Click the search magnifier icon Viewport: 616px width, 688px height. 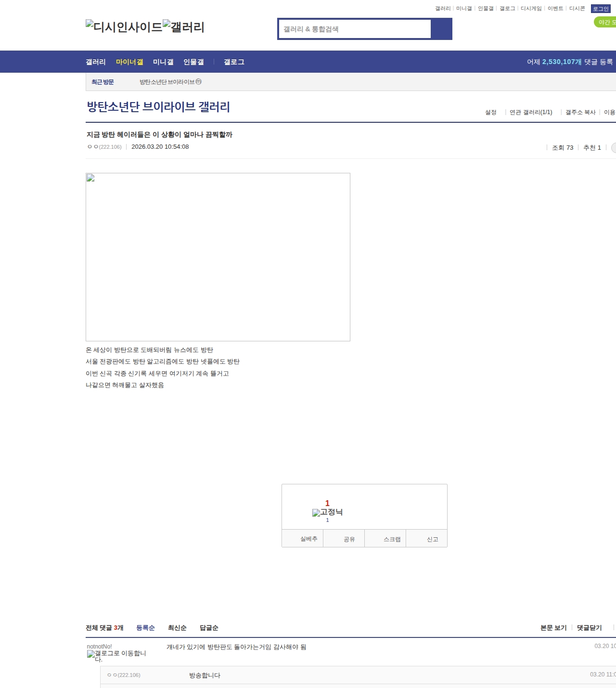(x=441, y=29)
